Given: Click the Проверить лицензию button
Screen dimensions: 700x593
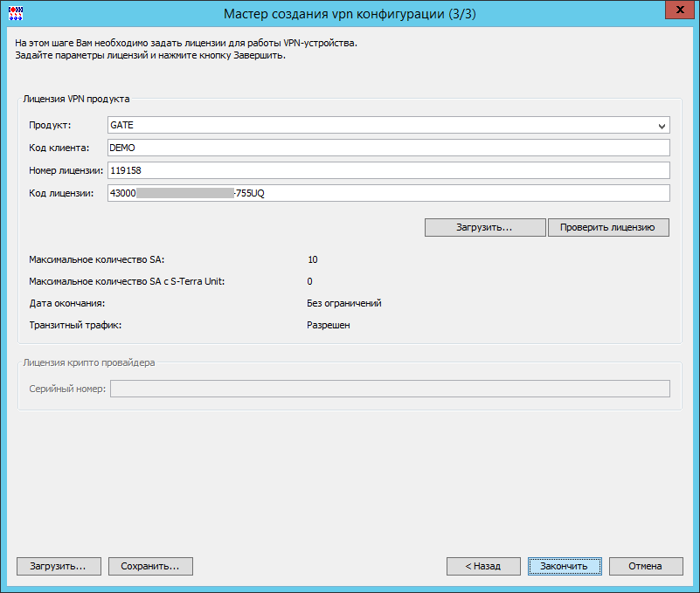Looking at the screenshot, I should pyautogui.click(x=608, y=228).
